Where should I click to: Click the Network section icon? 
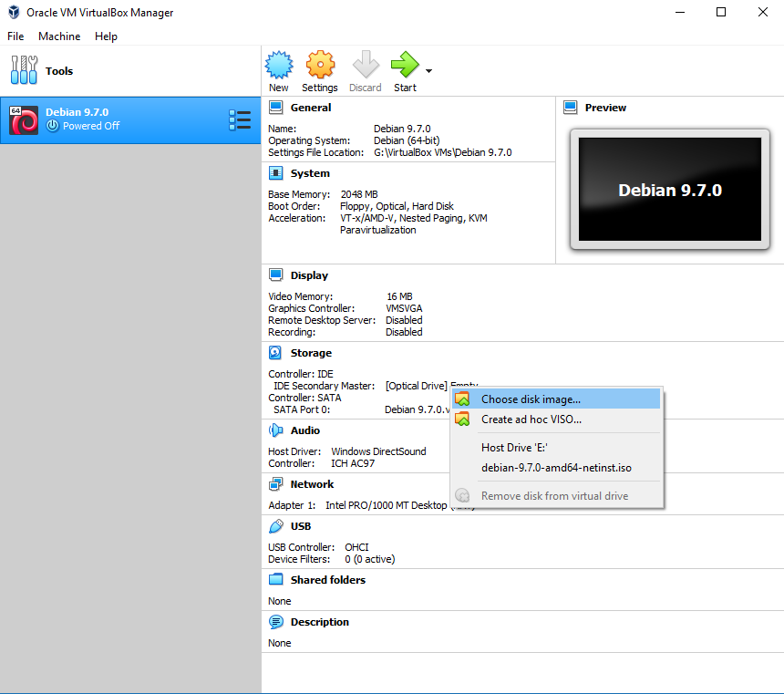(x=276, y=483)
